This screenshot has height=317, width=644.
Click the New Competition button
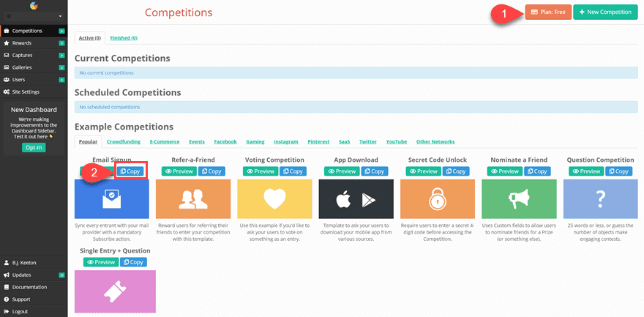(x=605, y=12)
